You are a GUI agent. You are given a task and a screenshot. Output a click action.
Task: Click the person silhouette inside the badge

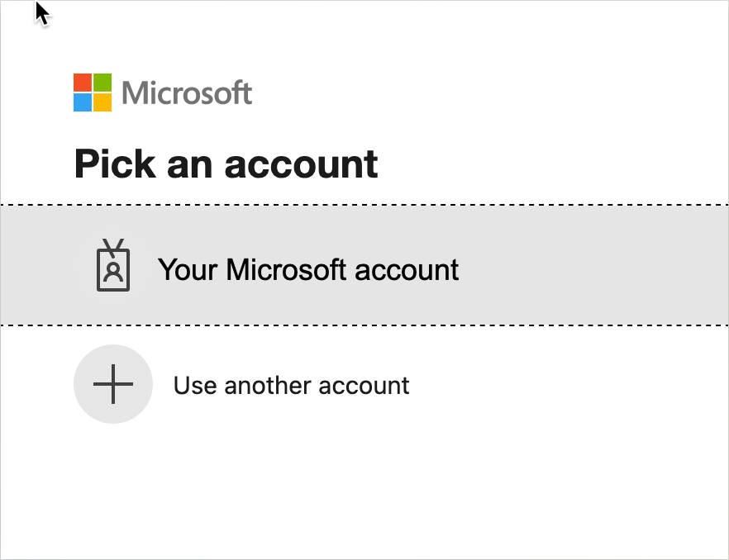113,272
